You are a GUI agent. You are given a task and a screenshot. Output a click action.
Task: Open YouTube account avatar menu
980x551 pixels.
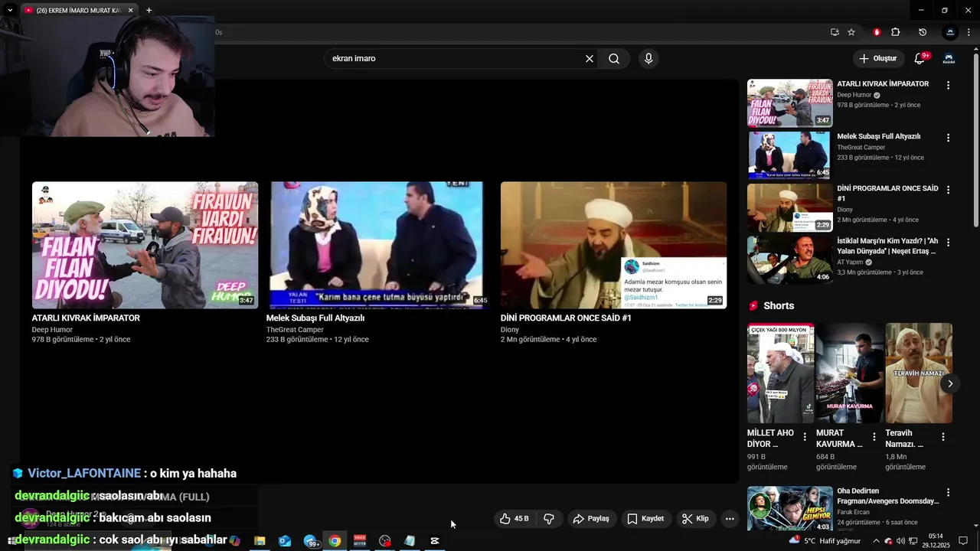[949, 58]
